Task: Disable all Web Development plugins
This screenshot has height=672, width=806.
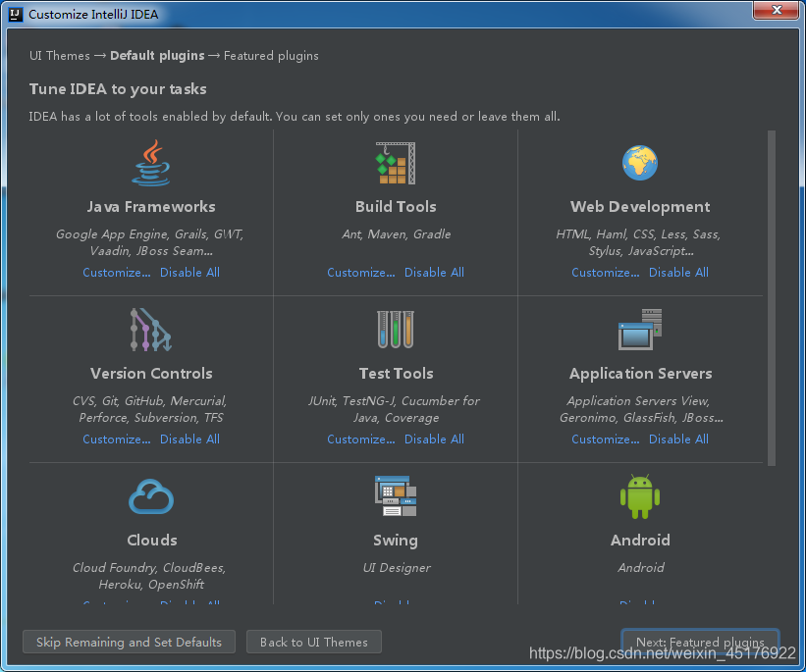Action: [678, 273]
